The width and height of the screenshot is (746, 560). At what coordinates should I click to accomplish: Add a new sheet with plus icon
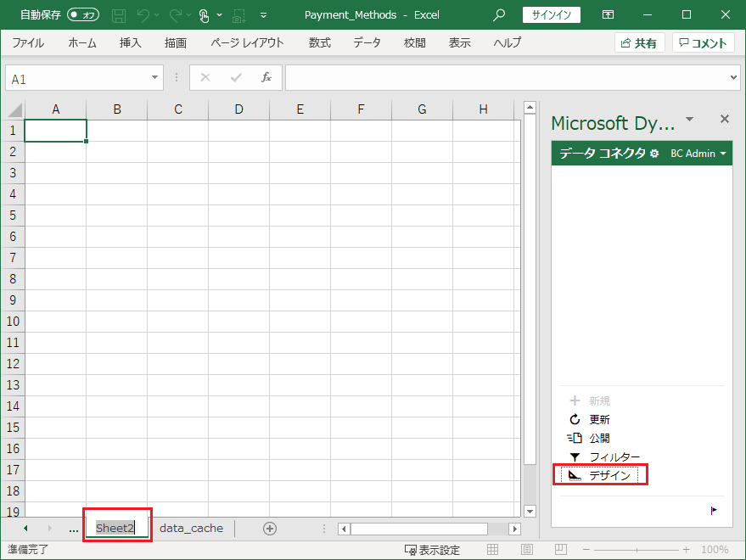coord(270,529)
